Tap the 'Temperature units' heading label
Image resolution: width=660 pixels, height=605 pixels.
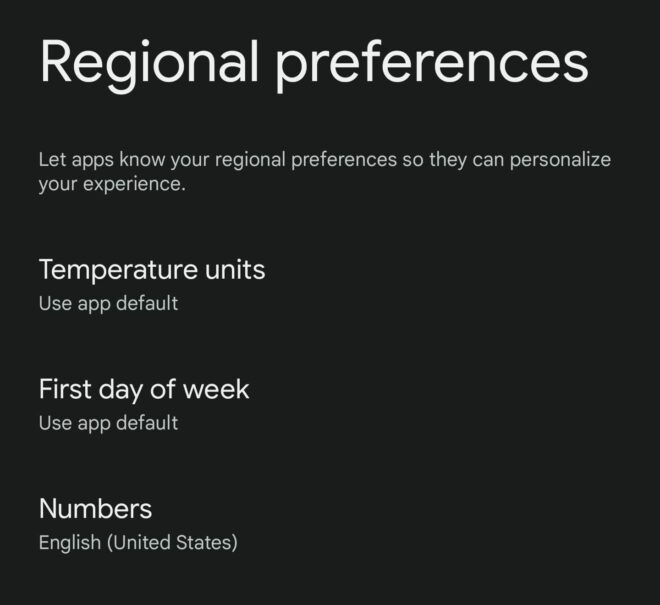point(152,270)
